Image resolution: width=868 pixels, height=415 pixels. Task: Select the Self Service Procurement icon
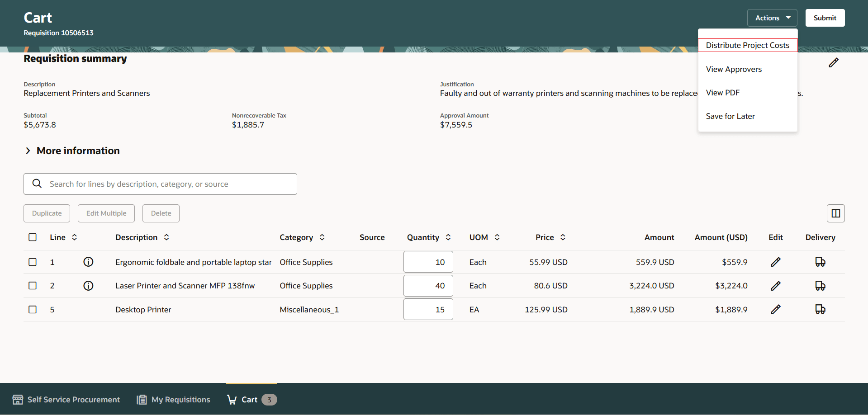click(18, 399)
